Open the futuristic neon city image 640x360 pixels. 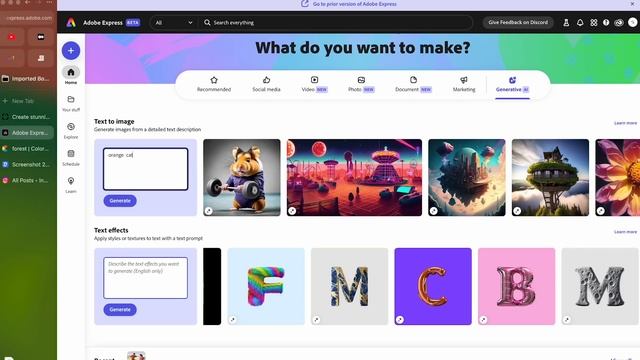click(x=354, y=178)
